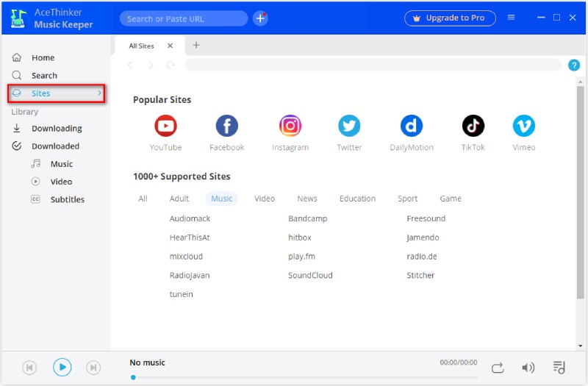This screenshot has width=588, height=386.
Task: Click the blue help question mark icon
Action: pyautogui.click(x=574, y=65)
